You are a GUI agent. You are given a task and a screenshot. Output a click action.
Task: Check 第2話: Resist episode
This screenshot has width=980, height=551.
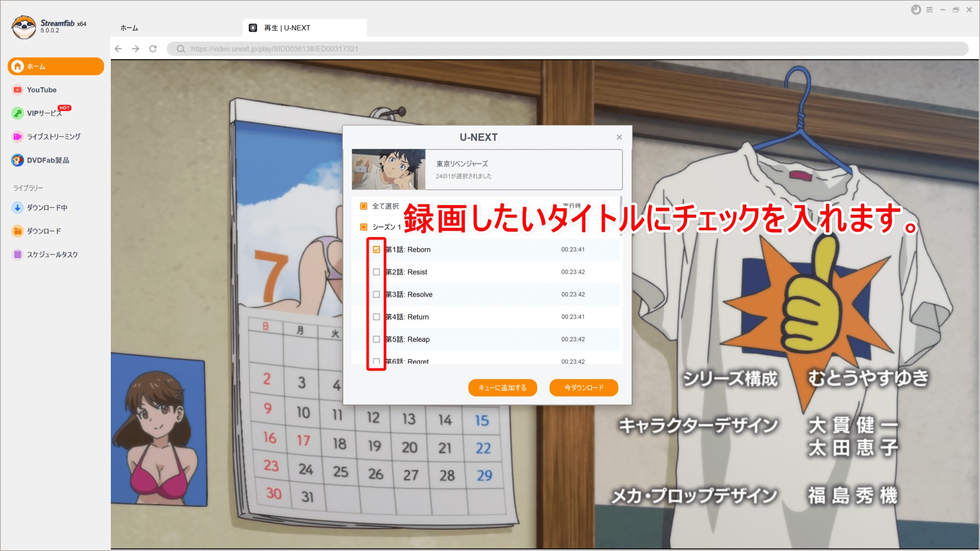[x=376, y=272]
